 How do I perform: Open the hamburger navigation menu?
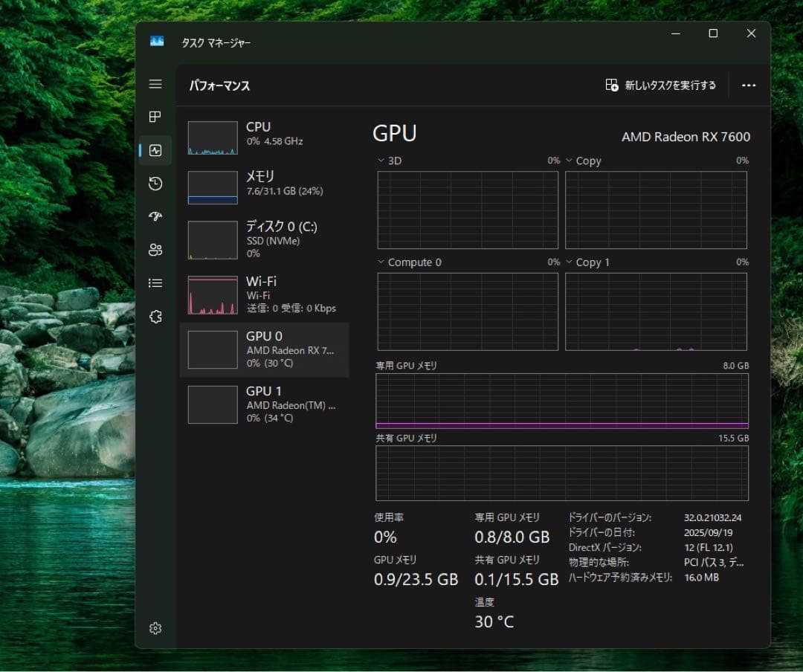click(x=155, y=85)
